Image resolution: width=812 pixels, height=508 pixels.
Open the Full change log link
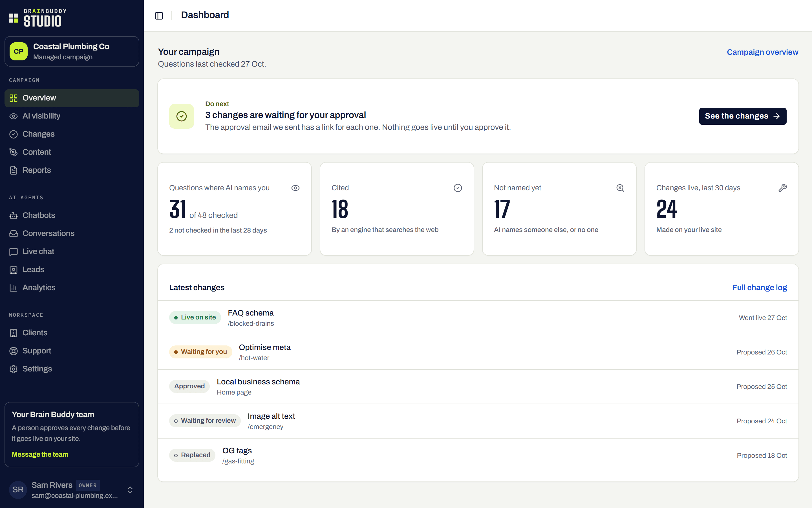point(759,288)
